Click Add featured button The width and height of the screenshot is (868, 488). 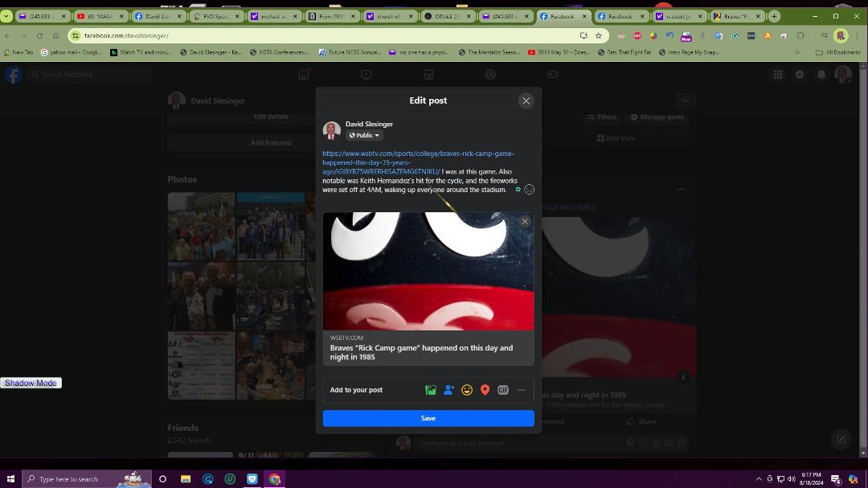coord(271,143)
